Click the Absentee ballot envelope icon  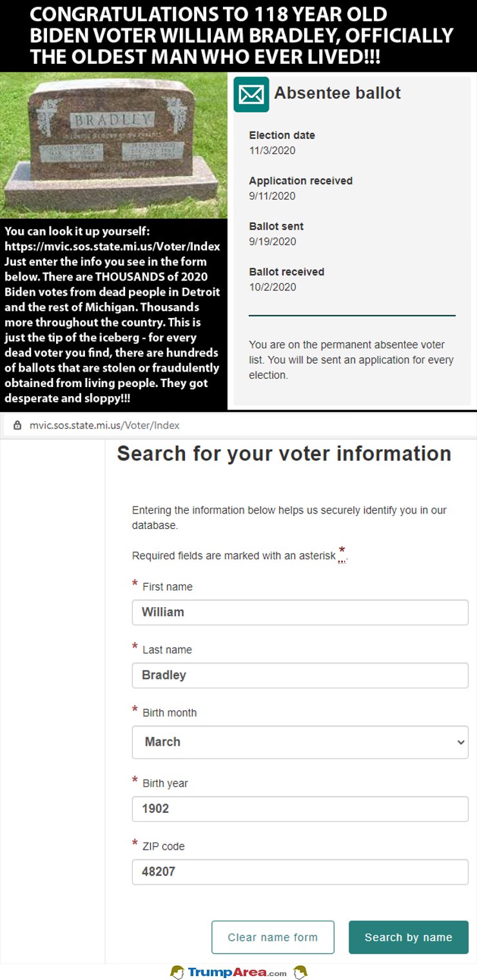click(x=251, y=95)
